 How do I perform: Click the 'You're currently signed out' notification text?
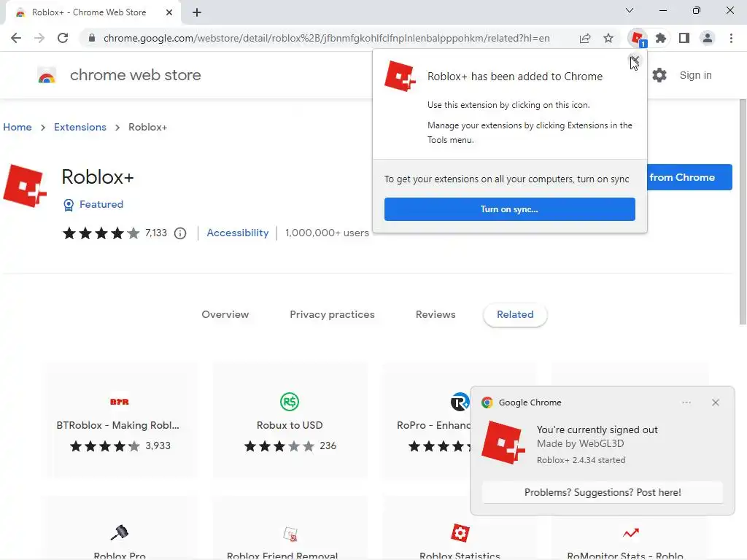pos(597,429)
